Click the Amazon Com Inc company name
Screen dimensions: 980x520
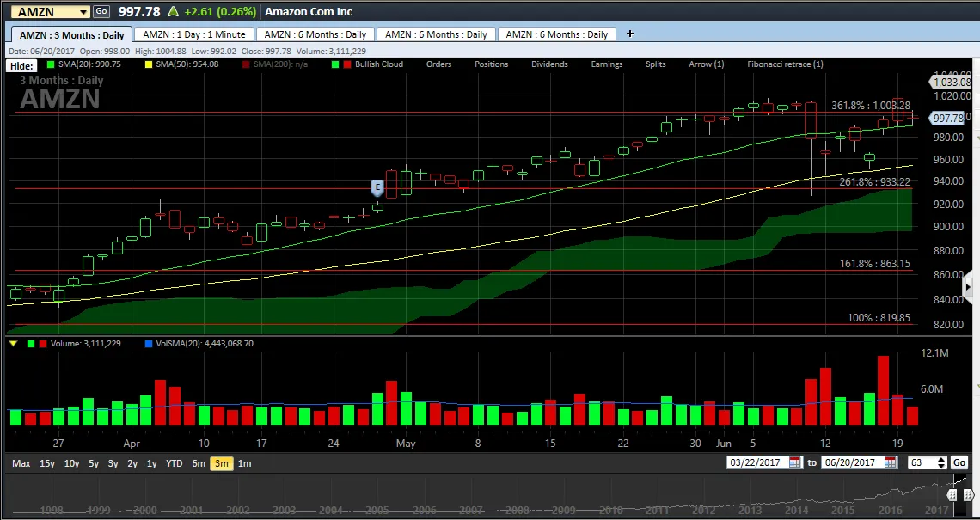click(309, 11)
